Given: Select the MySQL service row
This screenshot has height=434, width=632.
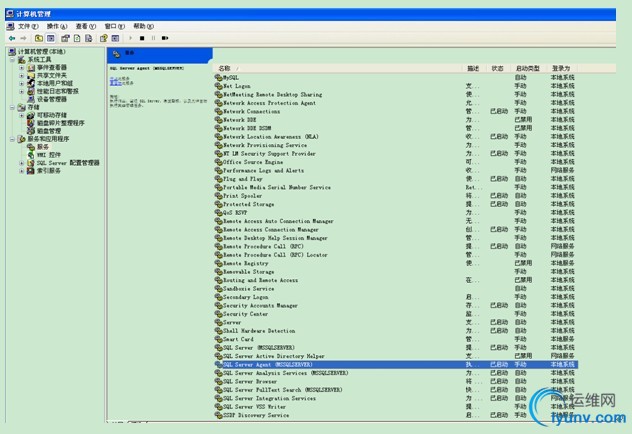Looking at the screenshot, I should pyautogui.click(x=396, y=77).
